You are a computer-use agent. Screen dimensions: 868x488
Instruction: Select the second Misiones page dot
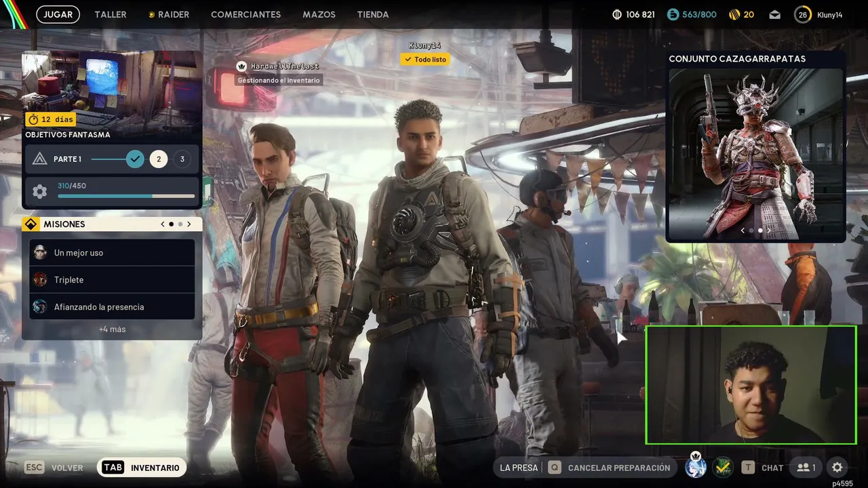(x=180, y=224)
